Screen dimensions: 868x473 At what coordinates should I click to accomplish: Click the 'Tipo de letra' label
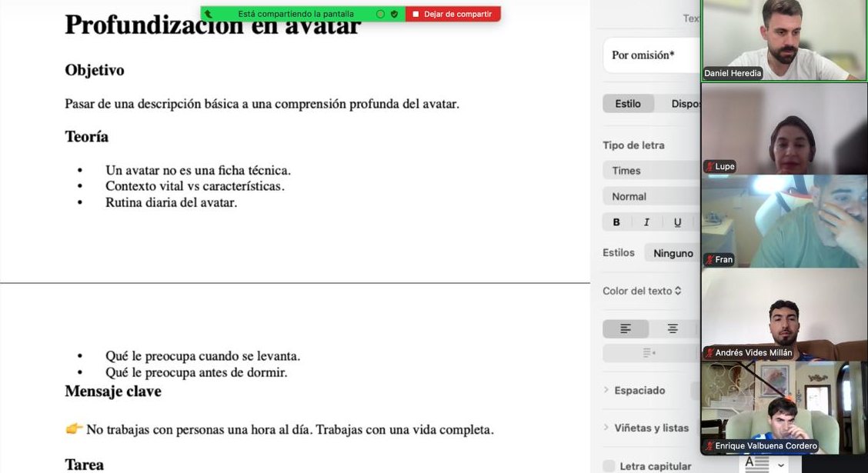coord(633,145)
